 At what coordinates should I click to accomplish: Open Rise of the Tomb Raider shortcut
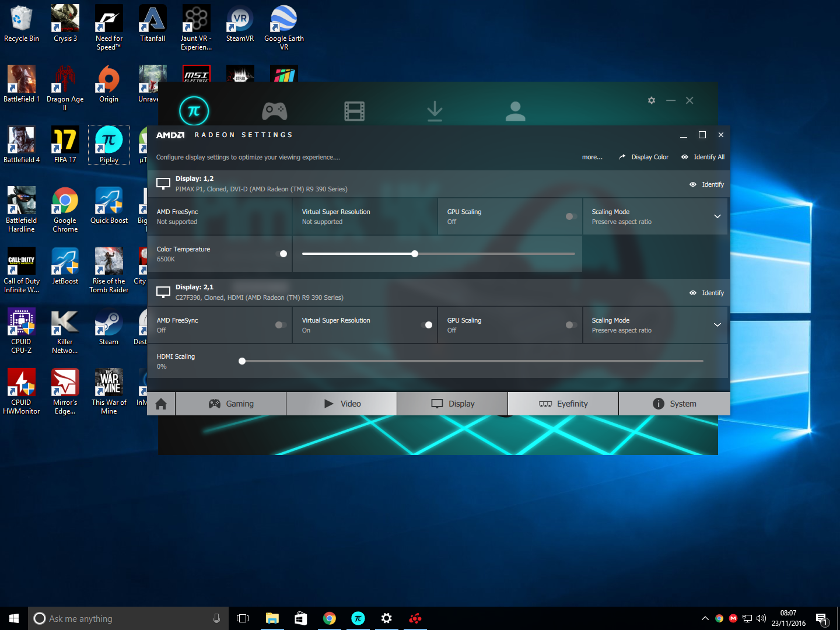tap(109, 270)
